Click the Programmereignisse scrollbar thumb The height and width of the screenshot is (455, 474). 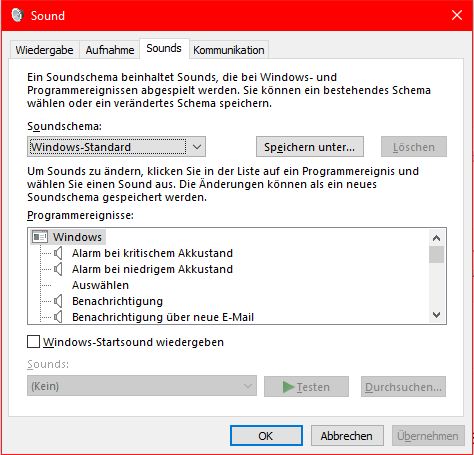click(436, 255)
